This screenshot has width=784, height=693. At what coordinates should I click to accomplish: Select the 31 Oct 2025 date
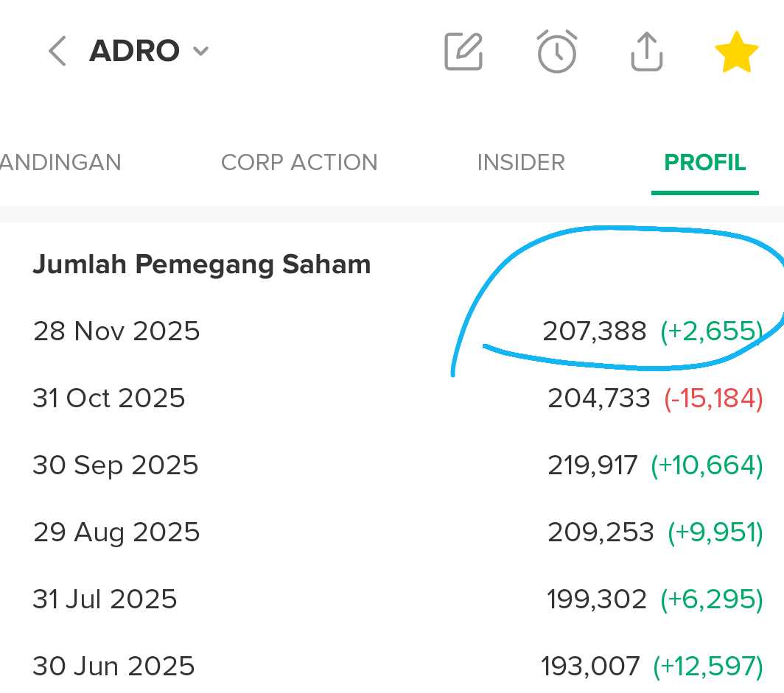point(109,398)
